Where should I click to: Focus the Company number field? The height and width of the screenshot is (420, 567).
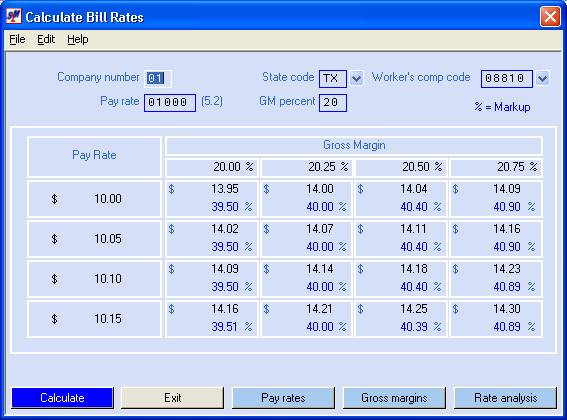(x=158, y=78)
